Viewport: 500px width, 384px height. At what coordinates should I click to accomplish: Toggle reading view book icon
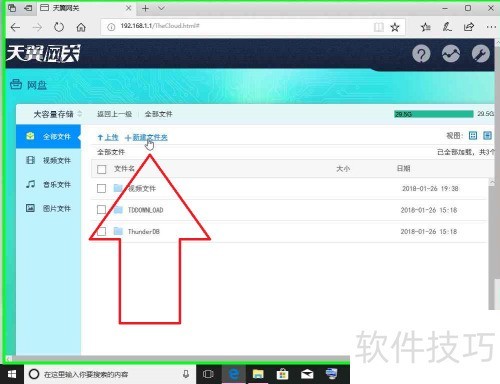tap(379, 27)
